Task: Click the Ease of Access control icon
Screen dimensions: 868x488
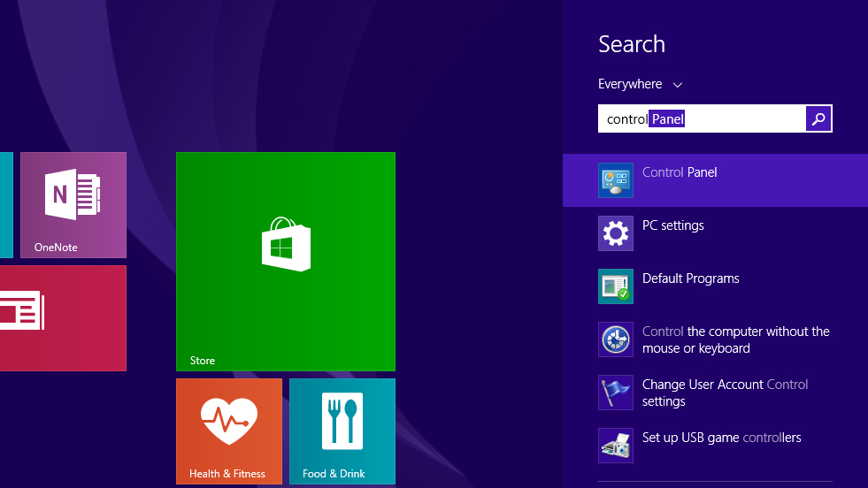Action: [x=616, y=339]
